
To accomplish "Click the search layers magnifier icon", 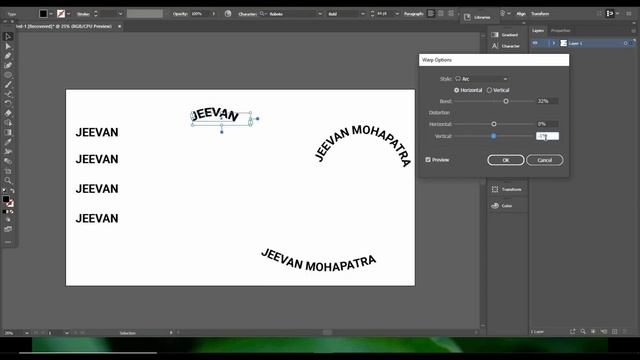I will pos(583,331).
